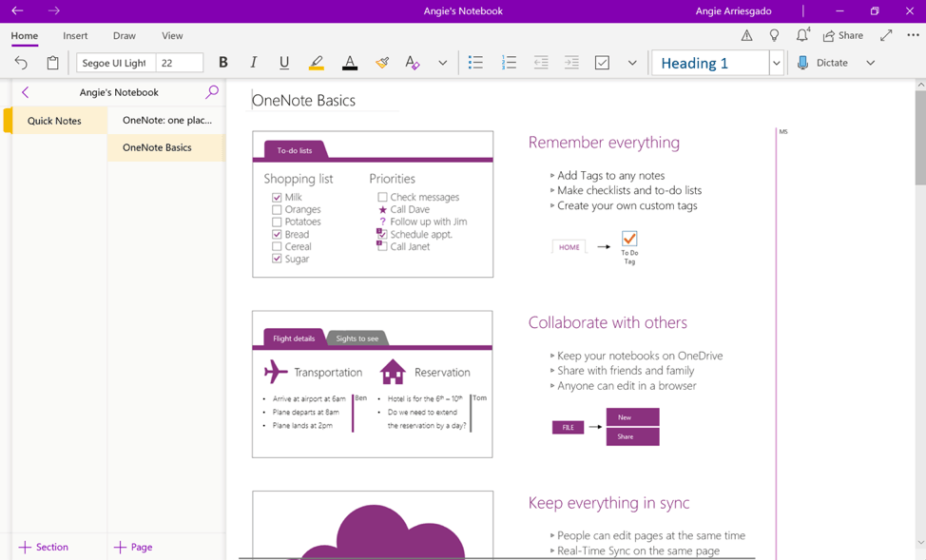Tick the Check messages checkbox
This screenshot has width=926, height=560.
382,198
